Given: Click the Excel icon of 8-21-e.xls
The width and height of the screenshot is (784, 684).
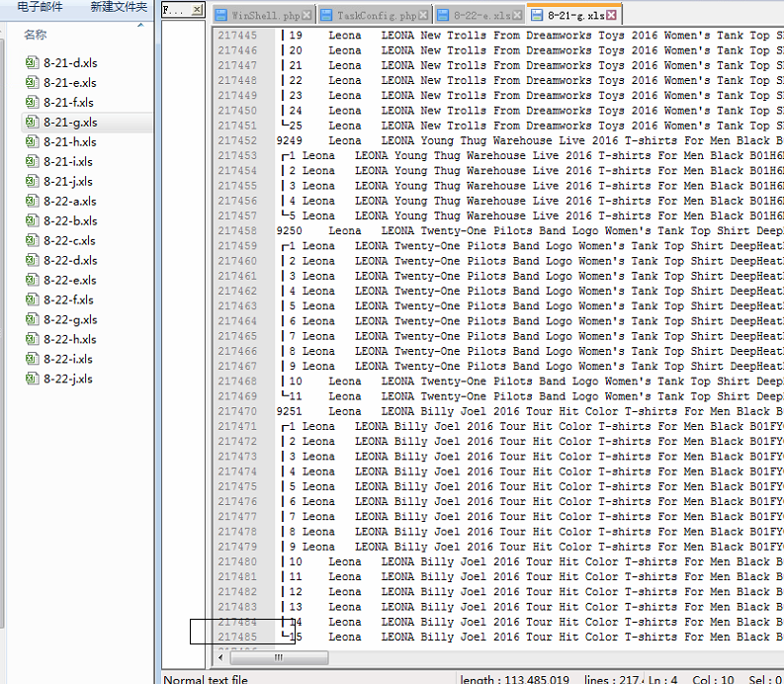Looking at the screenshot, I should [32, 82].
